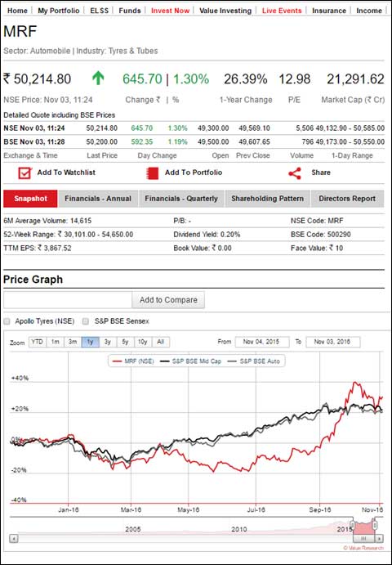
Task: Set chart zoom to 1y
Action: pos(90,342)
